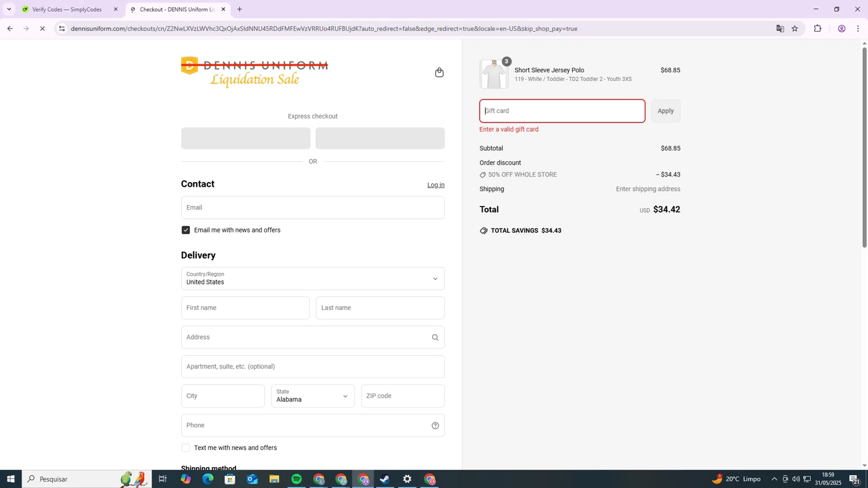Image resolution: width=868 pixels, height=488 pixels.
Task: Open Copilot from the taskbar
Action: coord(185,479)
